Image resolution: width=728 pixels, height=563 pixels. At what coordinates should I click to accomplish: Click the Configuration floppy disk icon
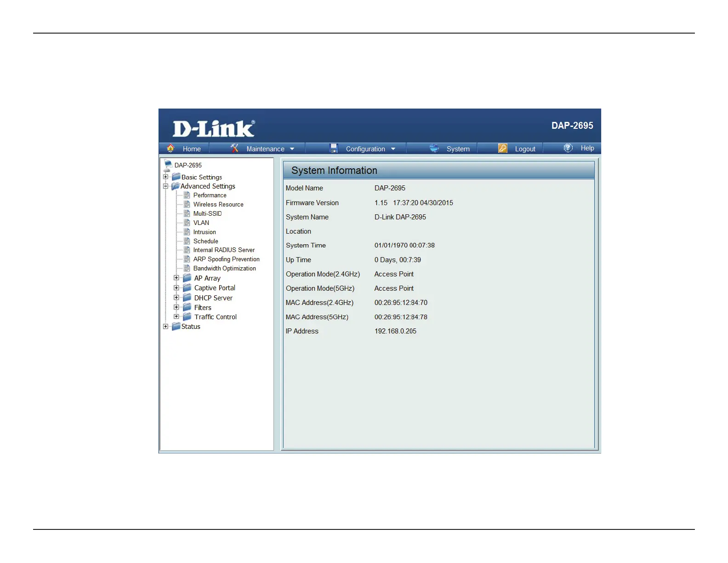(334, 148)
